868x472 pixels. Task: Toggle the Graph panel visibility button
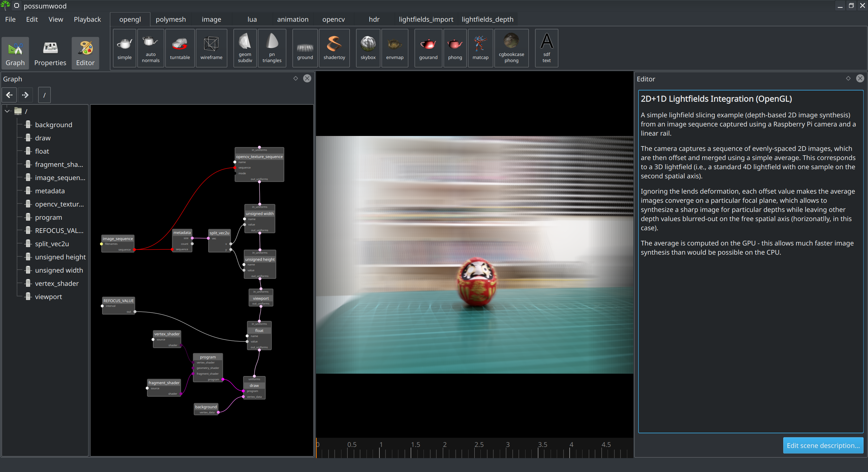15,53
